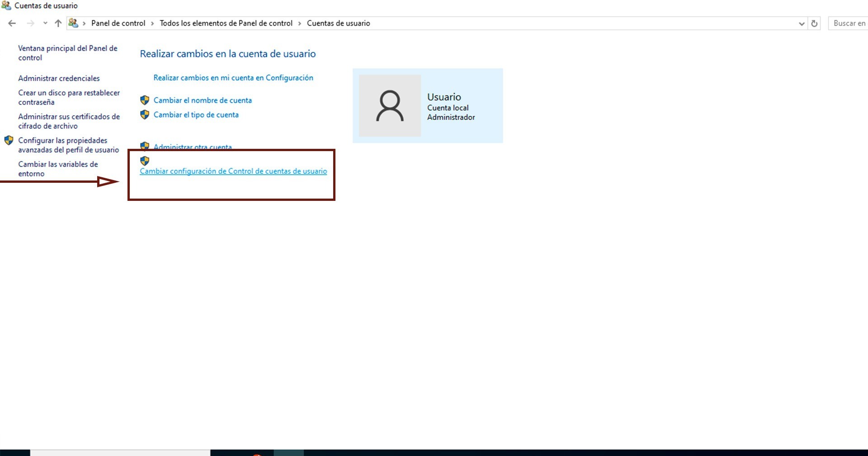Select Todos los elementos de Panel de control breadcrumb
868x456 pixels.
point(226,24)
